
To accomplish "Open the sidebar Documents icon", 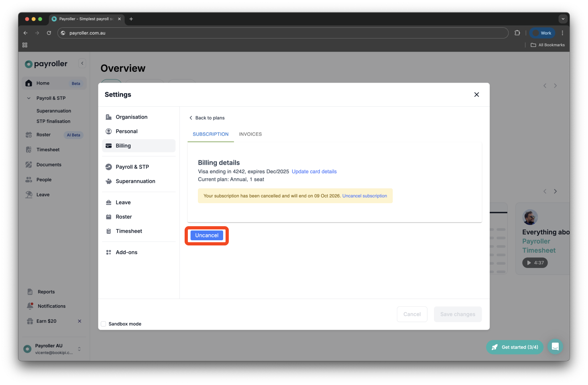I will pos(28,165).
